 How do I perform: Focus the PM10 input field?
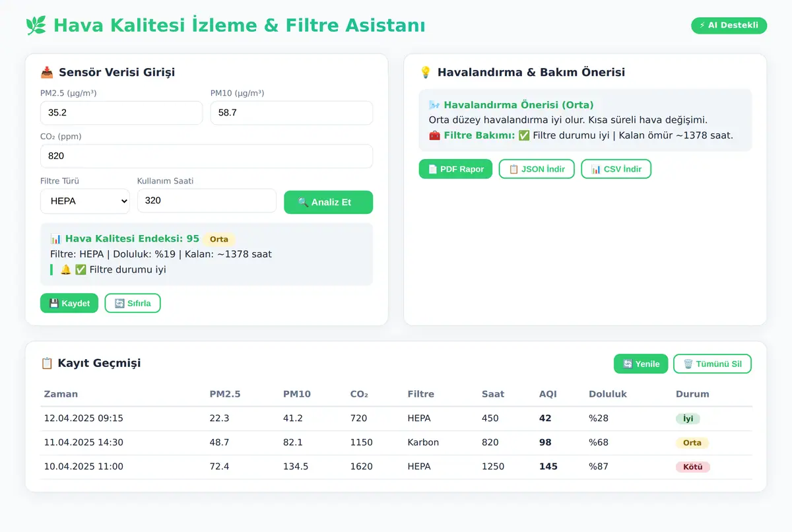292,113
